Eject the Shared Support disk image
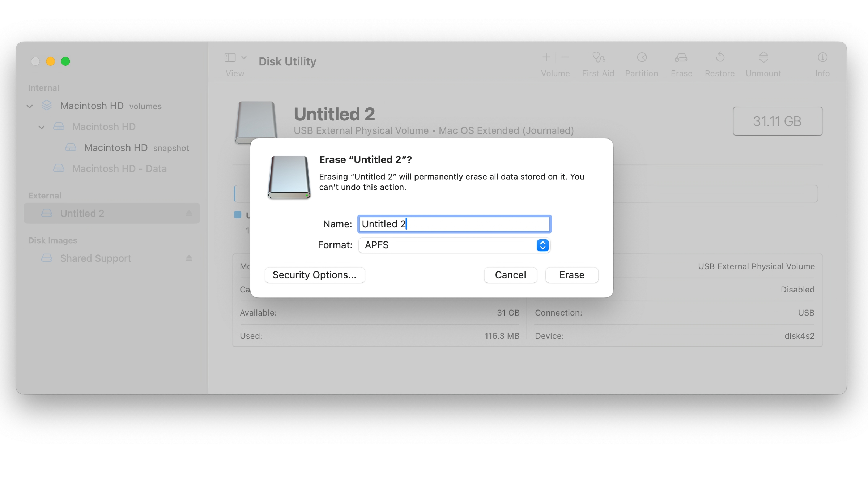The height and width of the screenshot is (488, 868). (x=189, y=258)
